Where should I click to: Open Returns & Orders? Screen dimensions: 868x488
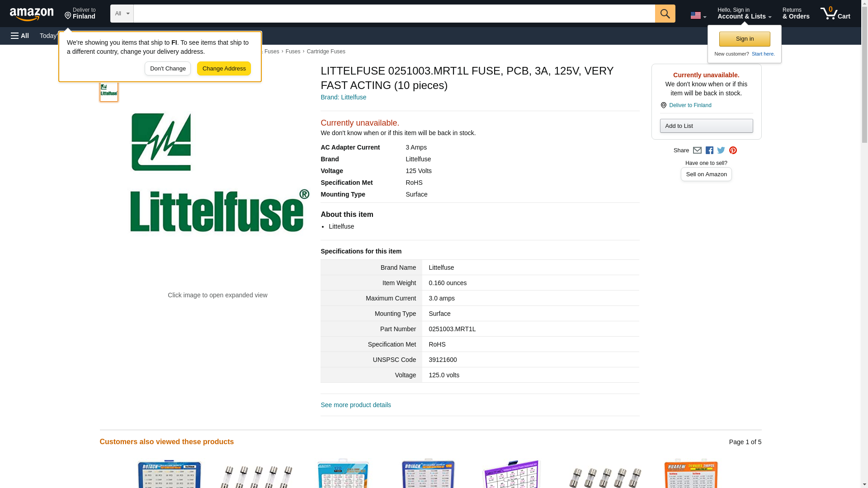[796, 14]
